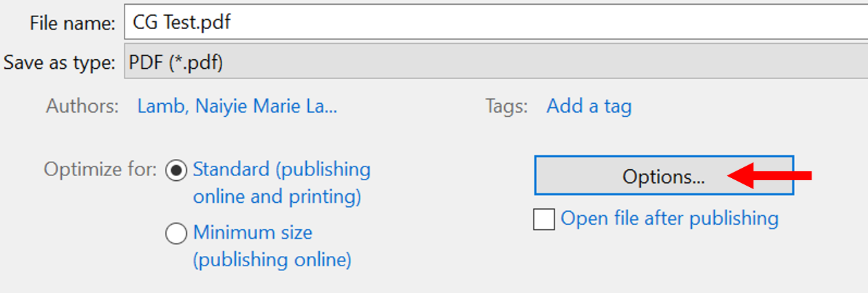Place cursor in CG Test.pdf text
This screenshot has height=293, width=868.
(x=182, y=22)
